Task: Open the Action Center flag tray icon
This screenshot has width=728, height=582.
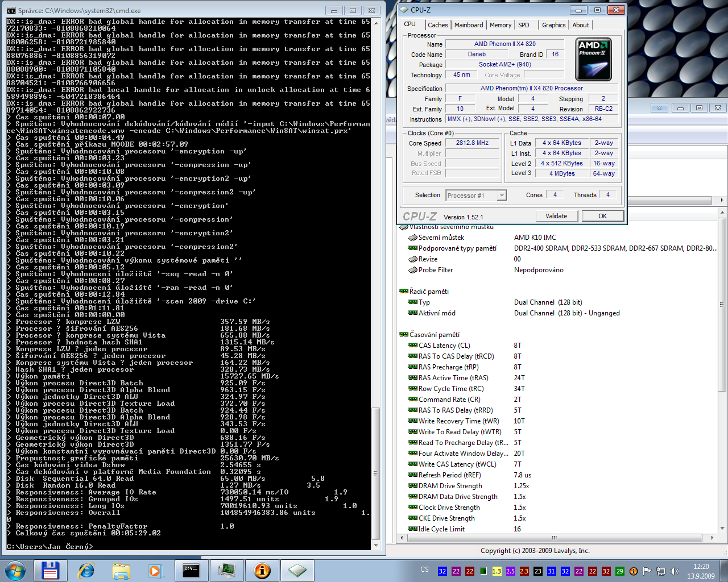Action: pyautogui.click(x=647, y=571)
